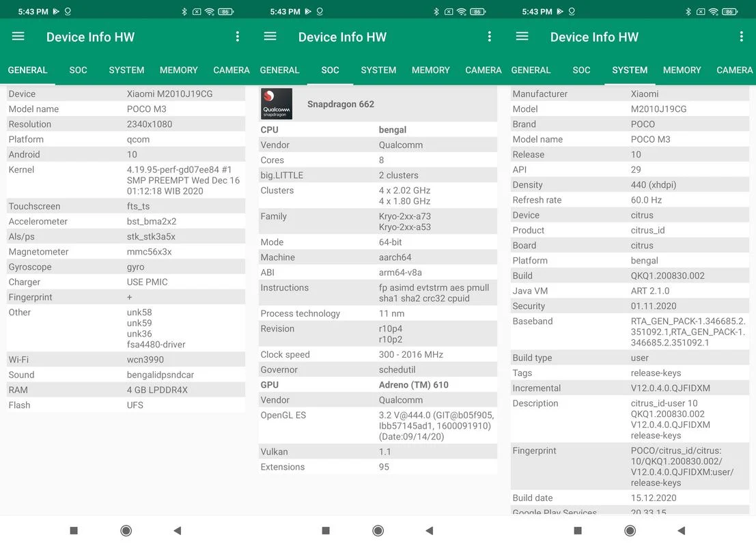Tap Bluetooth icon in right status bar

pyautogui.click(x=688, y=12)
